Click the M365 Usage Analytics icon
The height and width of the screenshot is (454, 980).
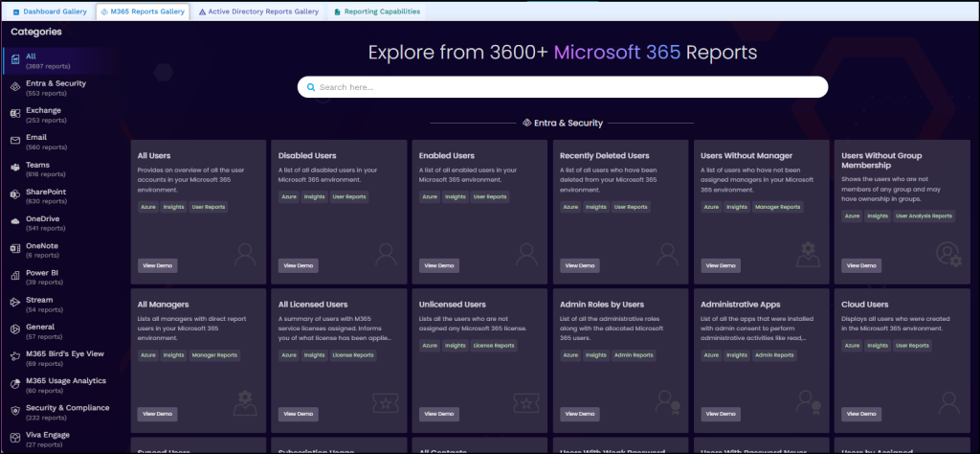point(15,385)
